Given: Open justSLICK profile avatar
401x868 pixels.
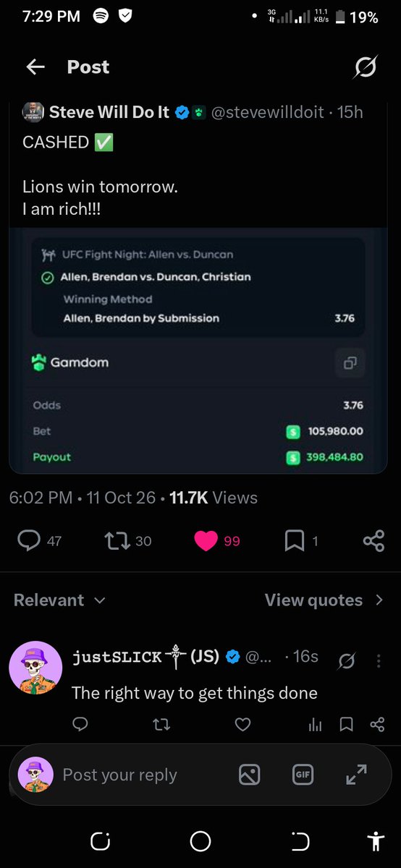Looking at the screenshot, I should (35, 667).
